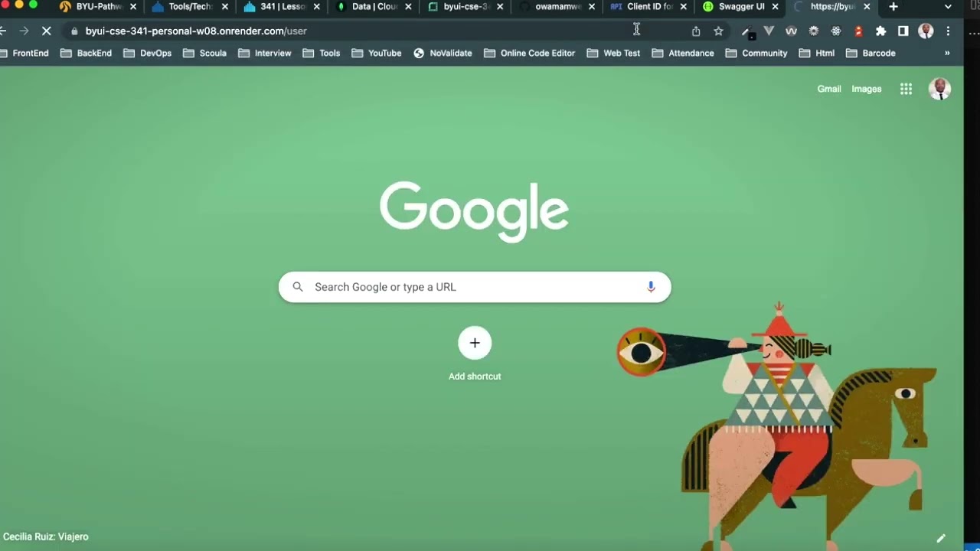Expand the tab search dropdown
The width and height of the screenshot is (980, 551).
(x=948, y=7)
